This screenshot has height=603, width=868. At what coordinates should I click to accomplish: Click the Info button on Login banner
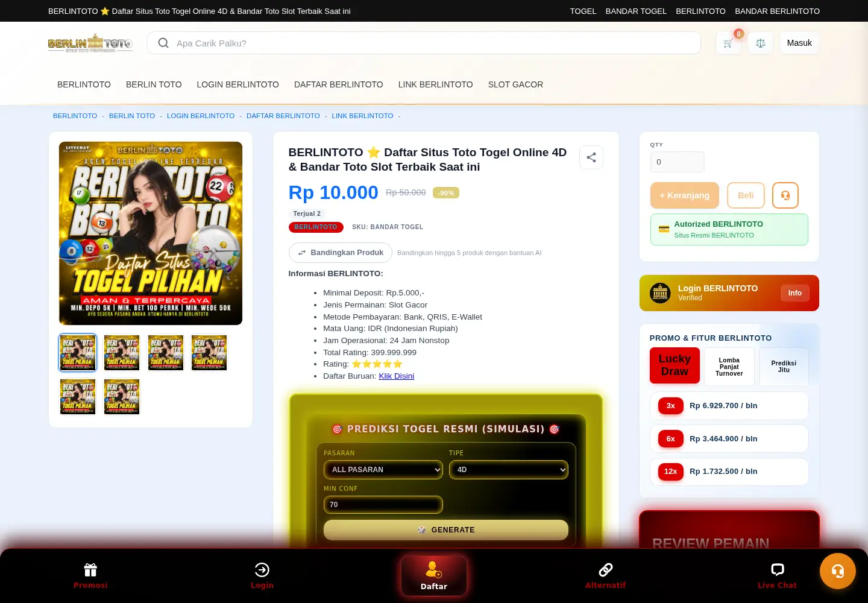pyautogui.click(x=795, y=293)
